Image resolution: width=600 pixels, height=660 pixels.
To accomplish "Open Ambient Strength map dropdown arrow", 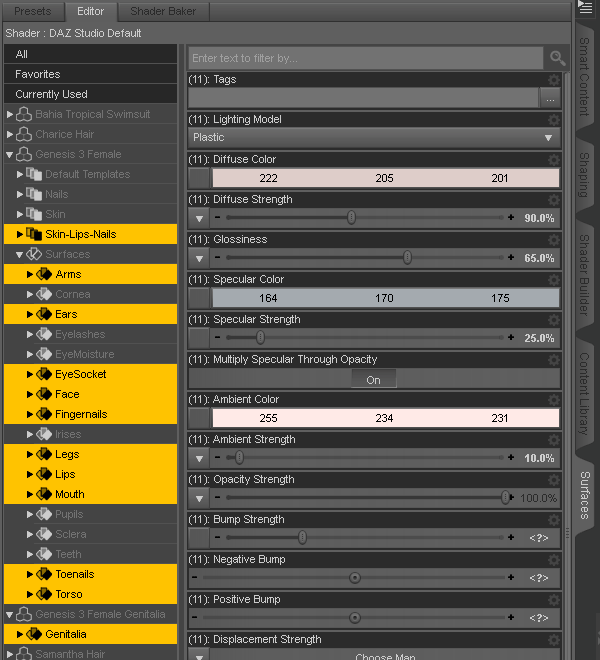I will tap(199, 458).
